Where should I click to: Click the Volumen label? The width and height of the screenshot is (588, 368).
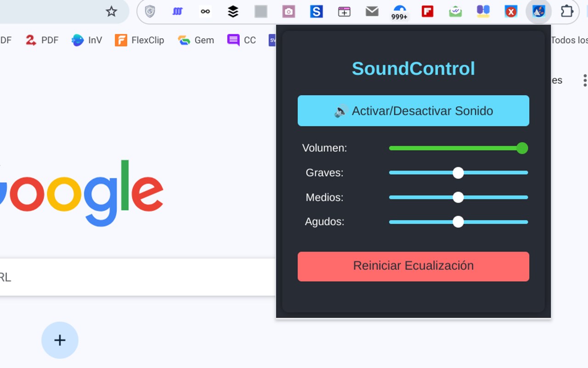pyautogui.click(x=325, y=148)
